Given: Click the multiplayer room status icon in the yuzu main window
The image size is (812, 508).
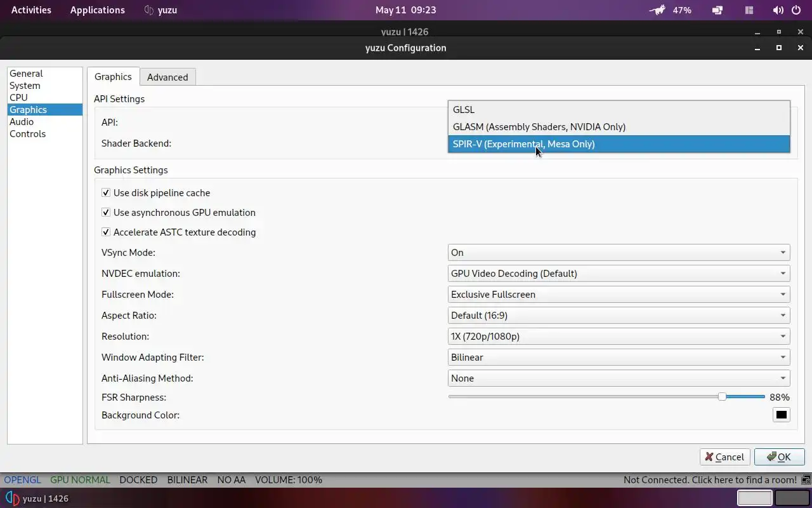Looking at the screenshot, I should point(806,480).
